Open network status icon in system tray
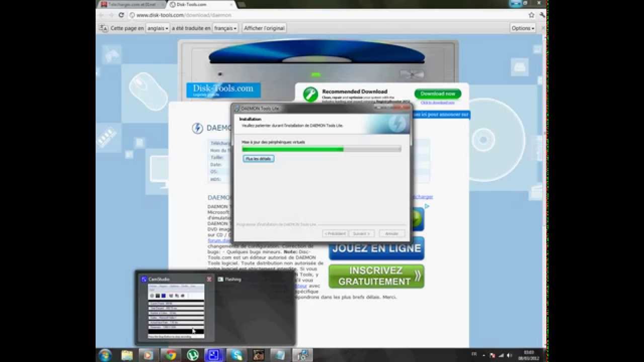Viewport: 644px width, 362px height. [500, 354]
